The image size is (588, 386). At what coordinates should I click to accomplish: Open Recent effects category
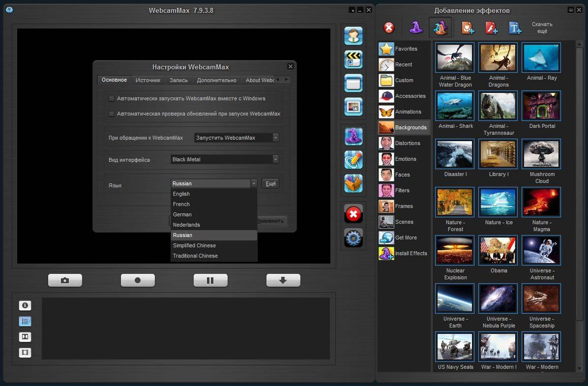(x=404, y=64)
